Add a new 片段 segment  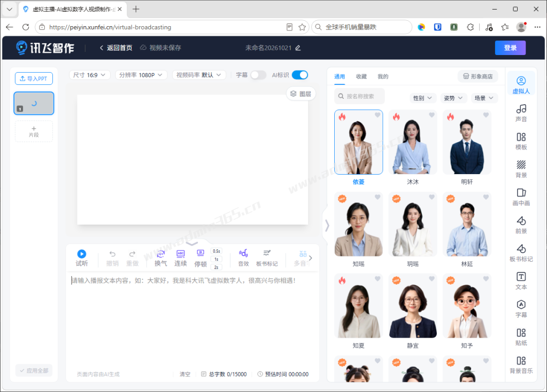click(x=34, y=131)
